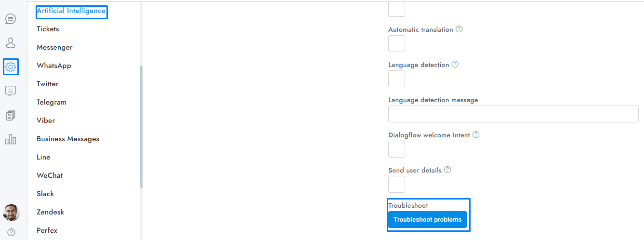The image size is (644, 240).
Task: Open the conversations chat icon
Action: click(x=11, y=19)
